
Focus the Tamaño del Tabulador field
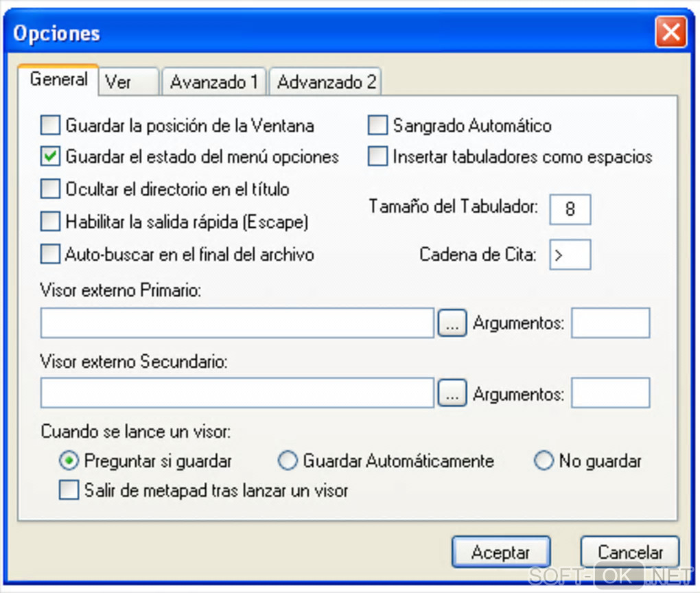click(x=570, y=209)
